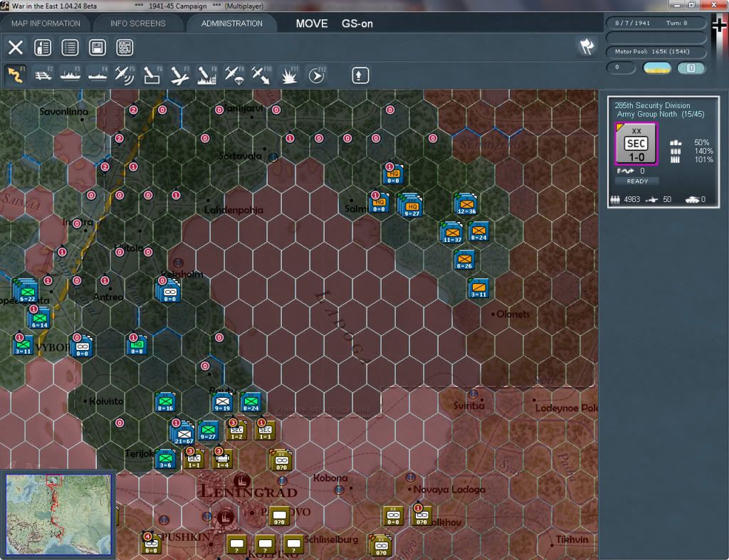Click the 285th Security Division SEC counter
Image resolution: width=729 pixels, height=560 pixels.
pyautogui.click(x=636, y=144)
